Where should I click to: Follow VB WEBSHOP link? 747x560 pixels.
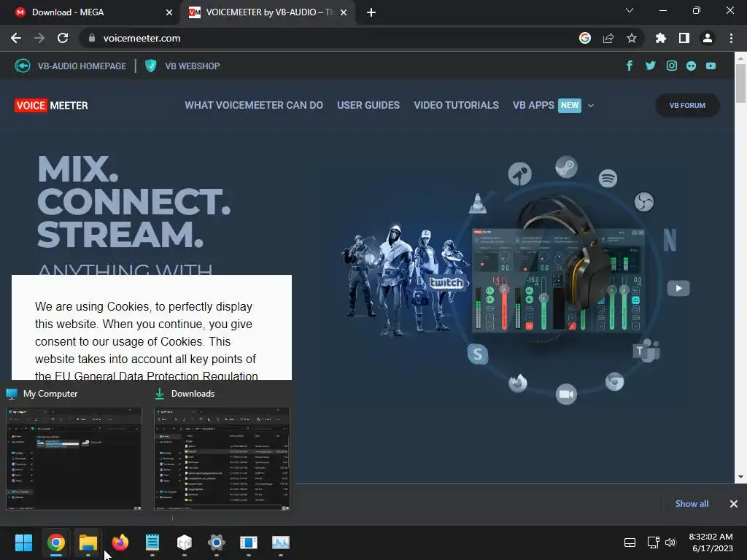click(193, 66)
